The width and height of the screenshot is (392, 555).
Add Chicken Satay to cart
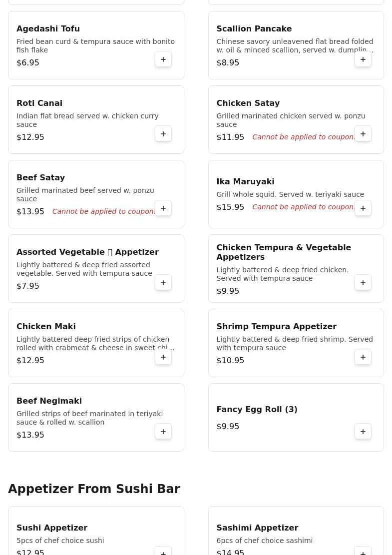pyautogui.click(x=363, y=134)
